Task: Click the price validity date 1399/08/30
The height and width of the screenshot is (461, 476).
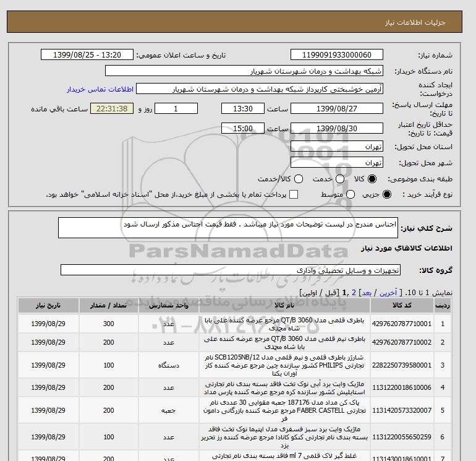Action: [x=337, y=128]
